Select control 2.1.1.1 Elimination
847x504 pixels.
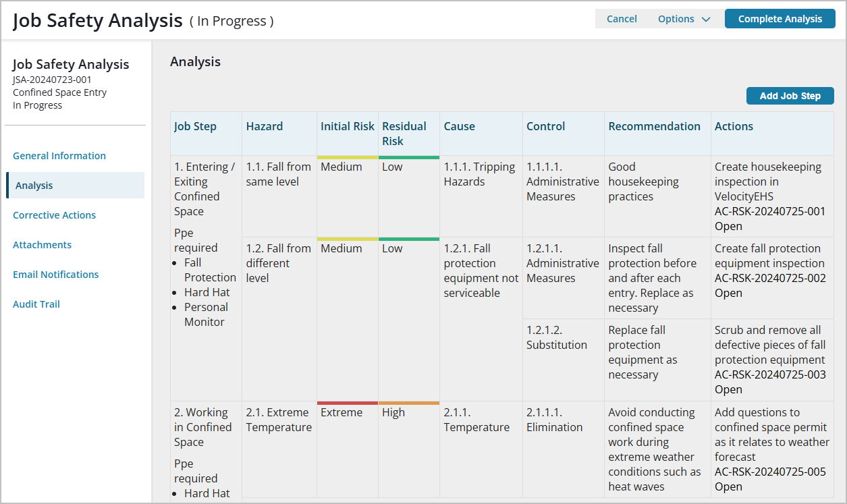(555, 420)
